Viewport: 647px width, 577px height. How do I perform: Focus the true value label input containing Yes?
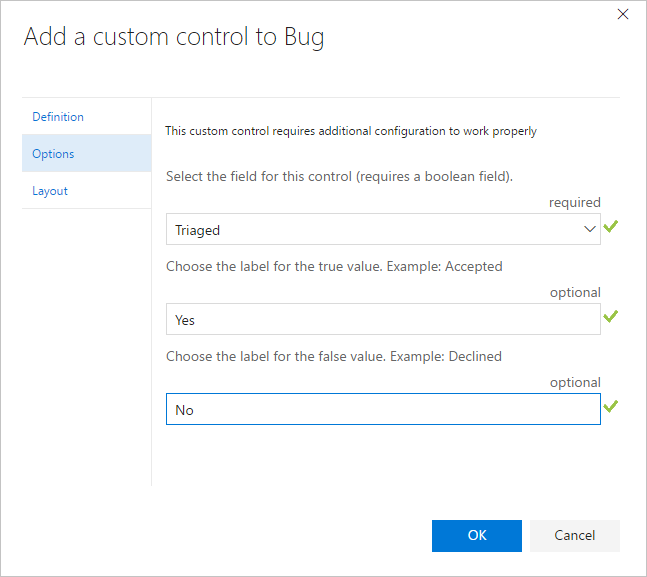point(383,319)
